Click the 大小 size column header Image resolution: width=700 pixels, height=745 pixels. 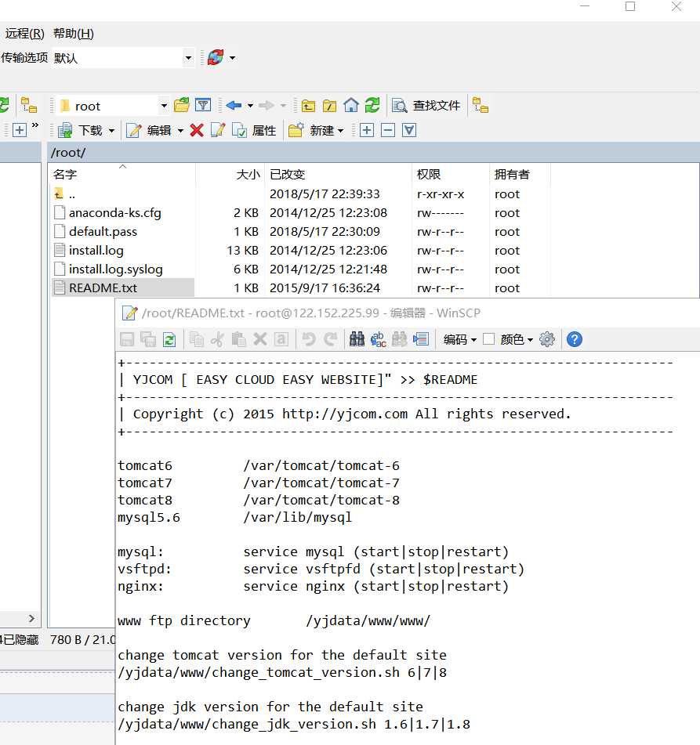coord(230,175)
